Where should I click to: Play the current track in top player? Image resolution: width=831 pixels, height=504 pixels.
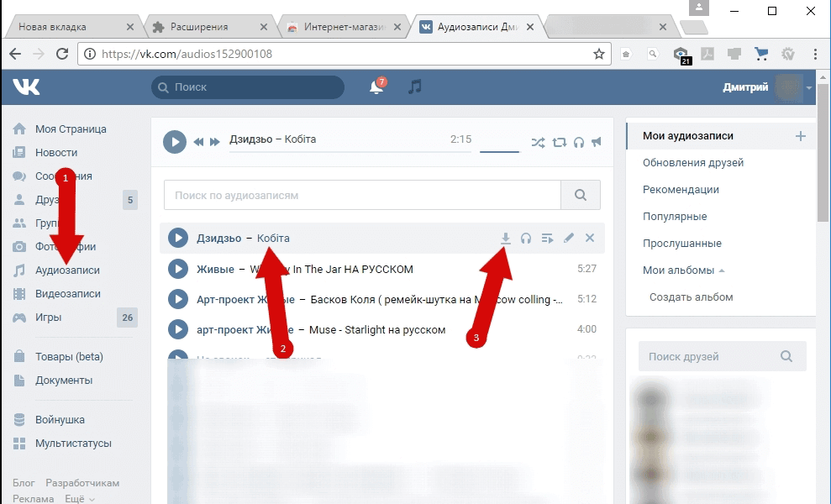pyautogui.click(x=175, y=142)
